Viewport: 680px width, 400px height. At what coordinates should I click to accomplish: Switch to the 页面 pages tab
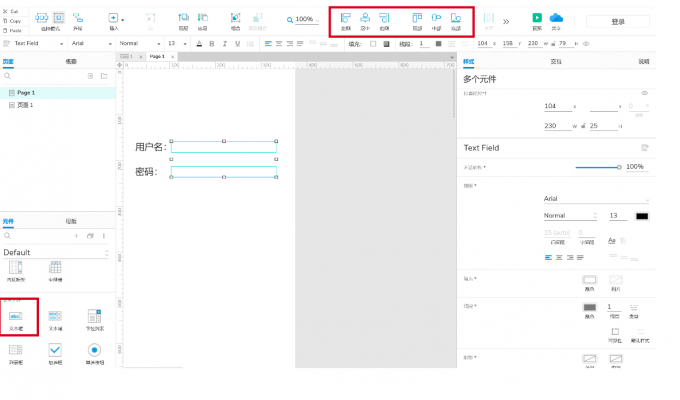pyautogui.click(x=8, y=62)
